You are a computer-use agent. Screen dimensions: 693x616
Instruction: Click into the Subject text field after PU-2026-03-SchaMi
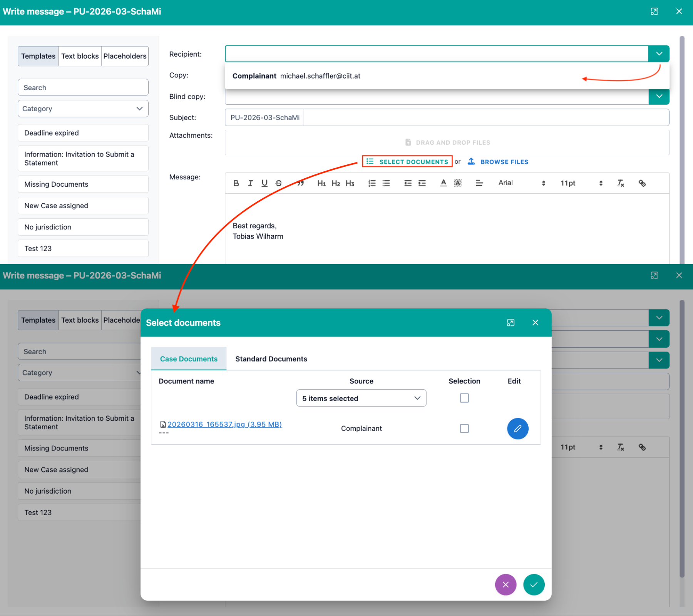(x=486, y=117)
